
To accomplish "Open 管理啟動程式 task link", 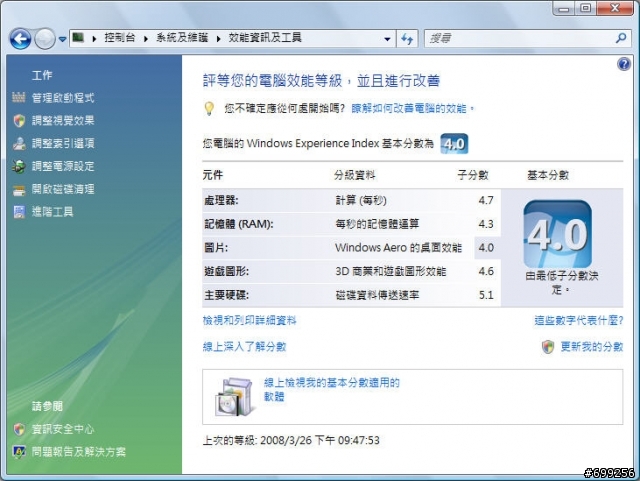I will tap(63, 98).
